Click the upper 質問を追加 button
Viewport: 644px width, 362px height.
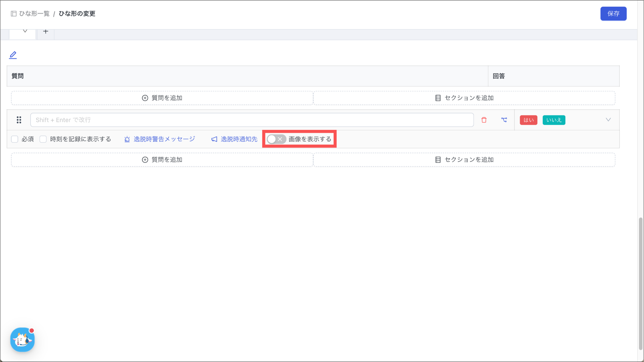(162, 98)
